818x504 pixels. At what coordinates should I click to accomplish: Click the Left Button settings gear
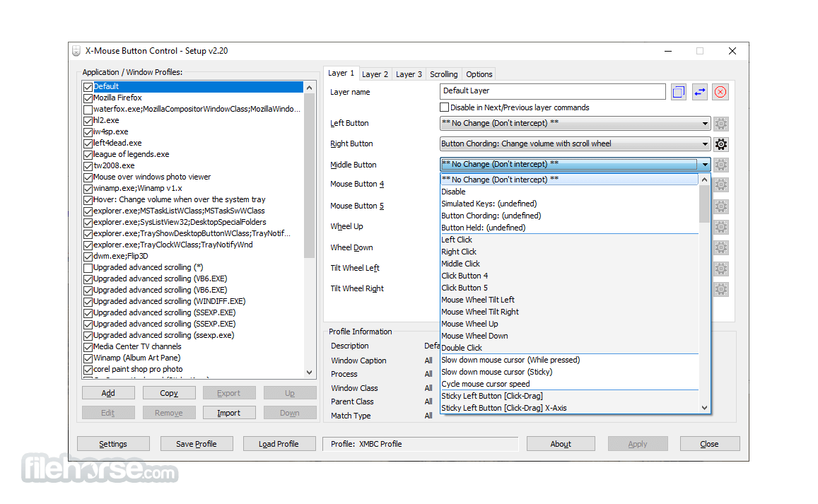(721, 124)
